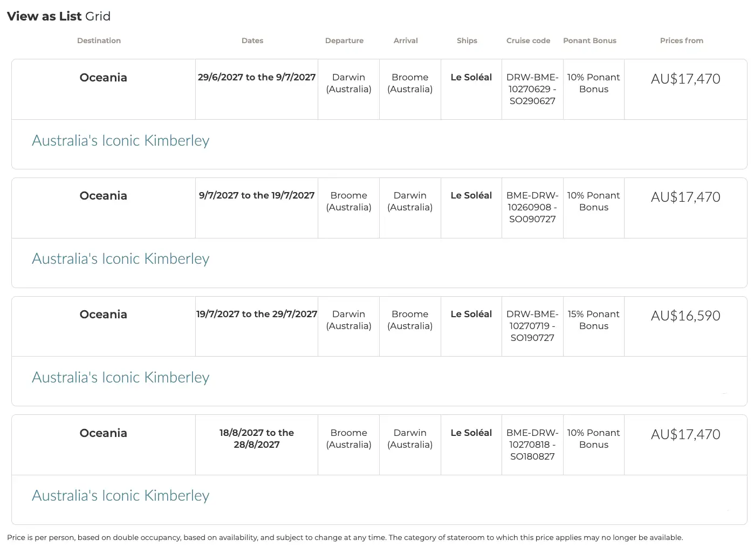Open Australia's Iconic Kimberley for the 9/7/2027 departure
Viewport: 754px width, 560px height.
pos(121,258)
